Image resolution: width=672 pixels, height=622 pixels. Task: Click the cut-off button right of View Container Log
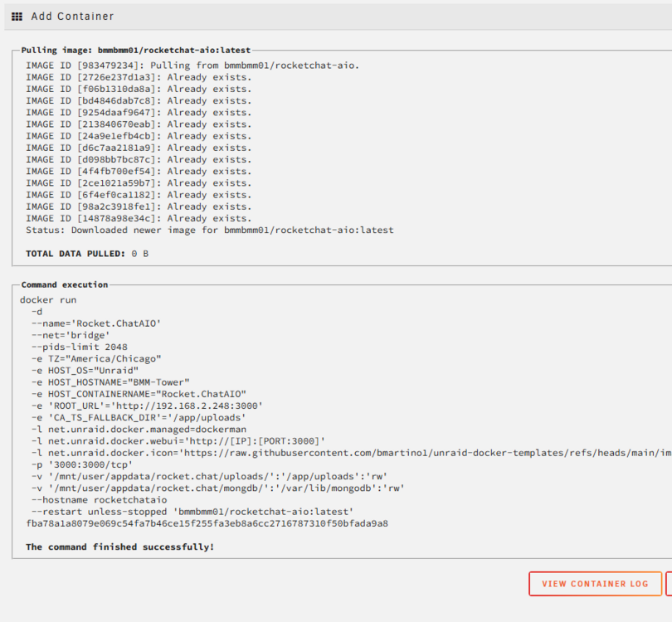coord(669,584)
